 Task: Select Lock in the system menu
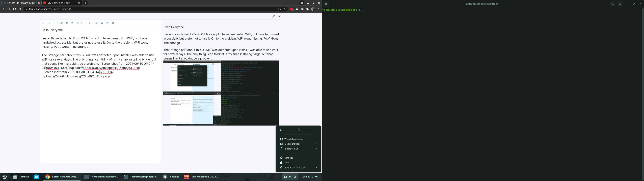(287, 163)
